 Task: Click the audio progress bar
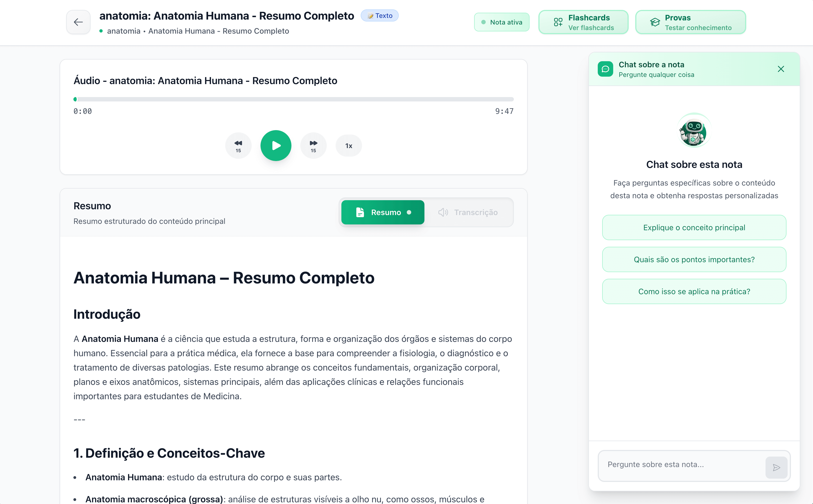(x=294, y=99)
